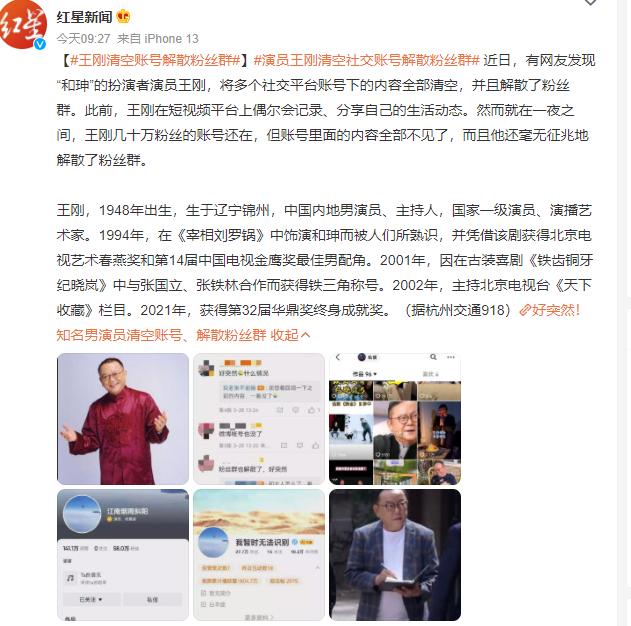This screenshot has height=626, width=631.
Task: Expand the post options chevron at top right
Action: (x=590, y=2)
